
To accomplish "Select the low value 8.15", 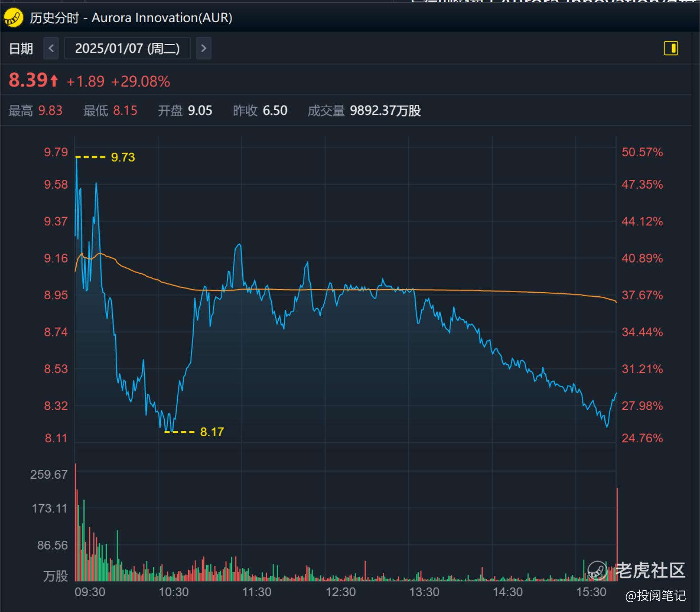I will [125, 110].
